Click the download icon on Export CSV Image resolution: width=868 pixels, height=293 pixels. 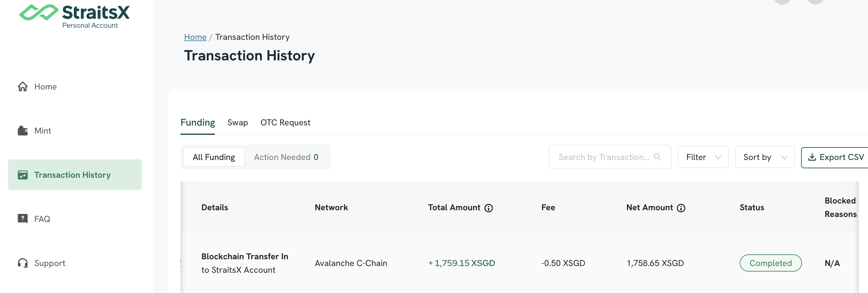tap(812, 157)
